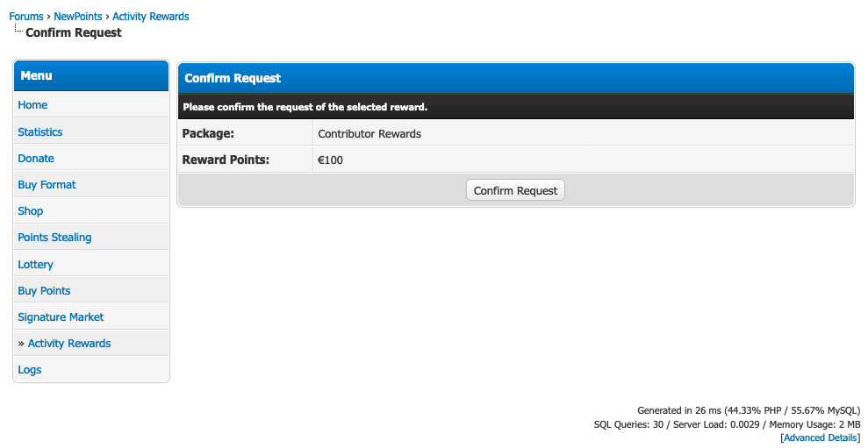Viewport: 868px width, 448px height.
Task: Go to NewPoints breadcrumb link
Action: (78, 17)
